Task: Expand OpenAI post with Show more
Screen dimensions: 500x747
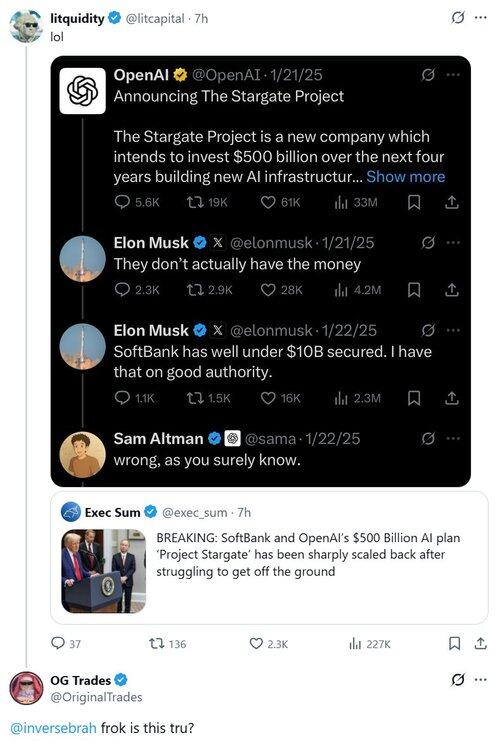Action: (406, 177)
